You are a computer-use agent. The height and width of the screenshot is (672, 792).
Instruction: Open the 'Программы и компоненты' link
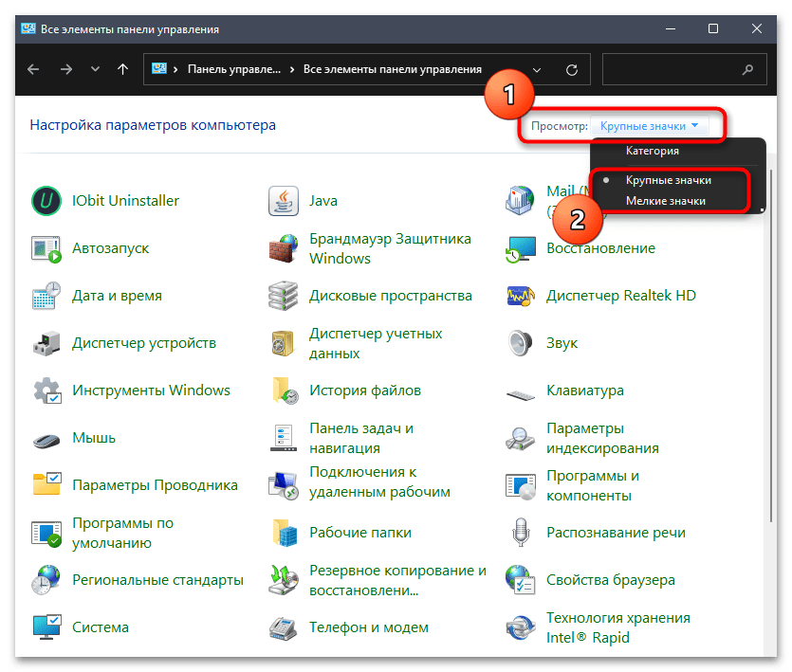coord(592,484)
